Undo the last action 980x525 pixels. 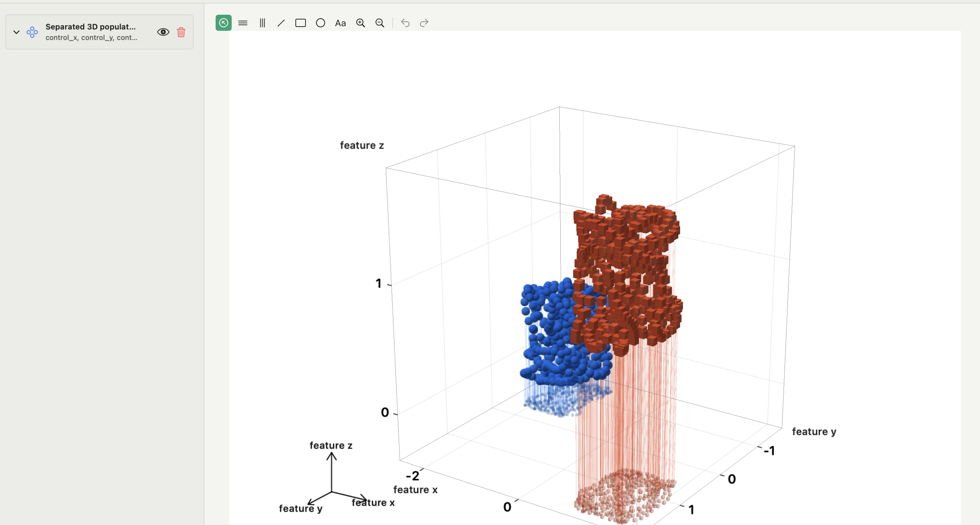(x=405, y=23)
